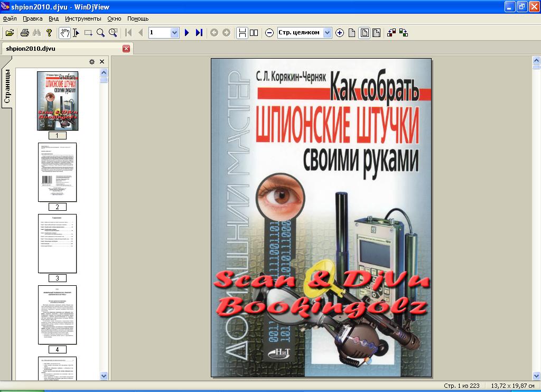Image resolution: width=541 pixels, height=392 pixels.
Task: Toggle continuous page layout mode
Action: 242,33
